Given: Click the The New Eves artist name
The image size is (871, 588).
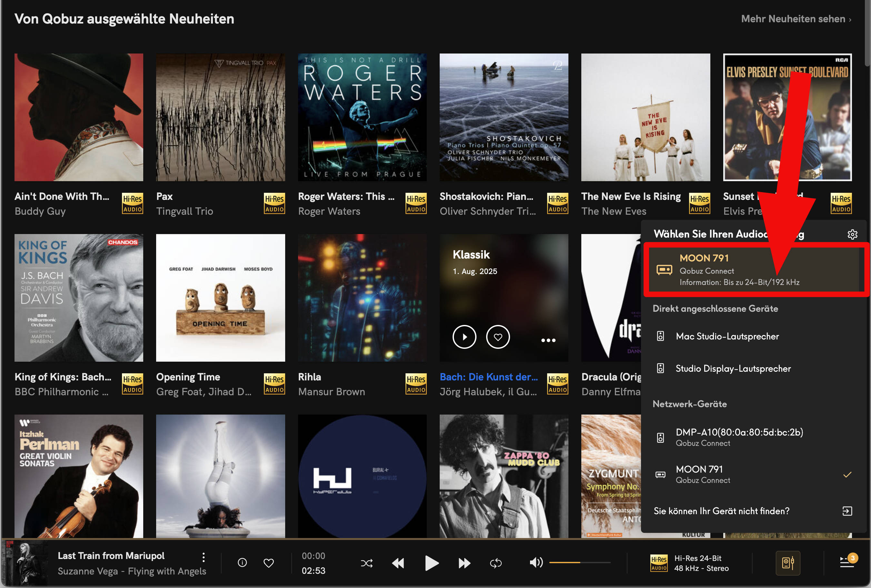Looking at the screenshot, I should click(x=614, y=211).
